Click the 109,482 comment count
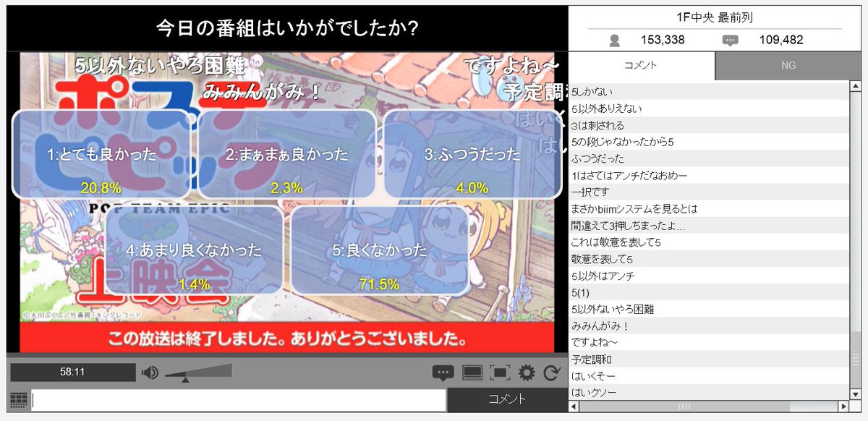Viewport: 868px width, 421px height. point(780,41)
